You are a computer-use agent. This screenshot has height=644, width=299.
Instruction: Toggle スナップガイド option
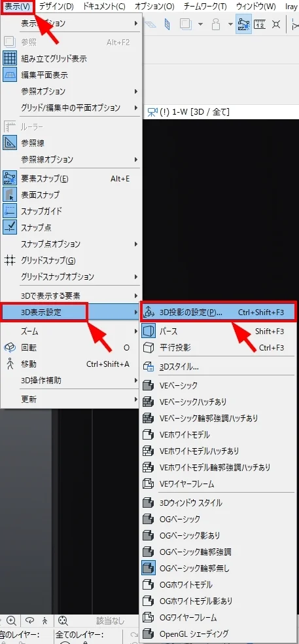[x=71, y=211]
